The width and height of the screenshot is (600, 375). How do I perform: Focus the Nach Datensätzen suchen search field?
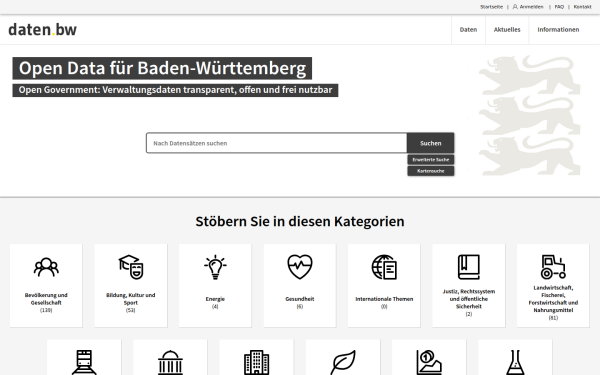276,143
